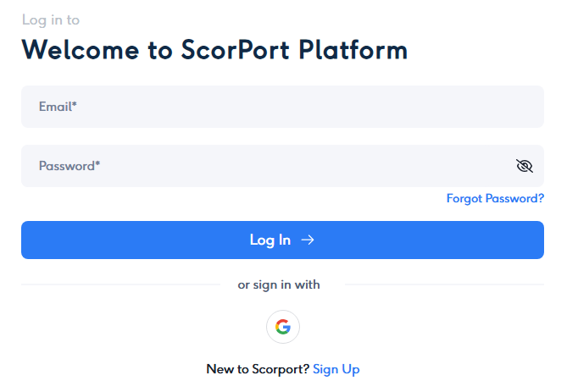Focus the Email input field

coord(282,107)
